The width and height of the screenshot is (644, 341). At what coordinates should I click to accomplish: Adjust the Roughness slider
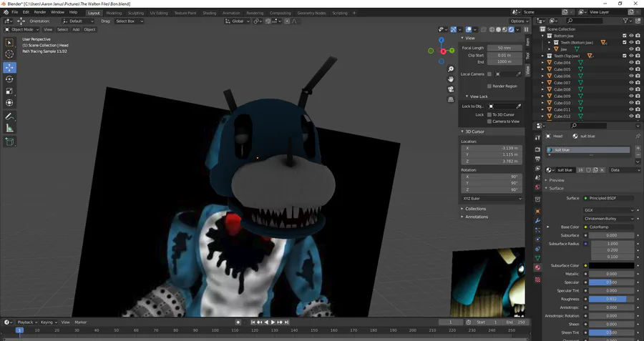(x=612, y=299)
